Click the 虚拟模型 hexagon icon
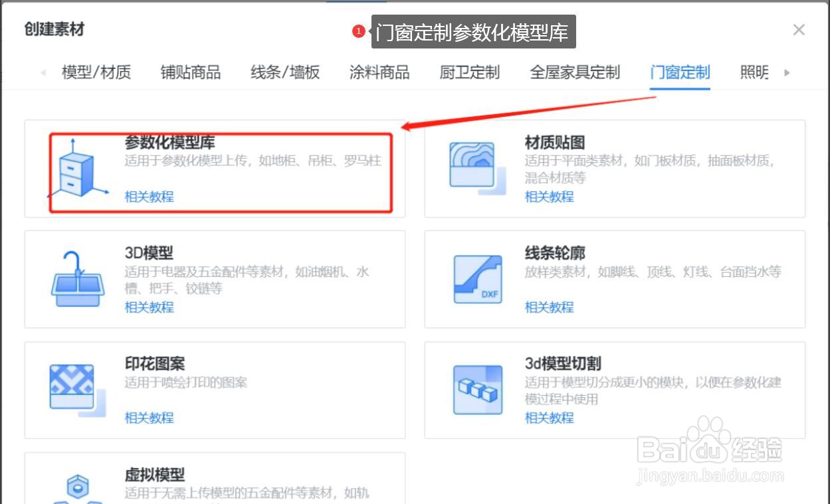The width and height of the screenshot is (830, 504). [x=77, y=489]
